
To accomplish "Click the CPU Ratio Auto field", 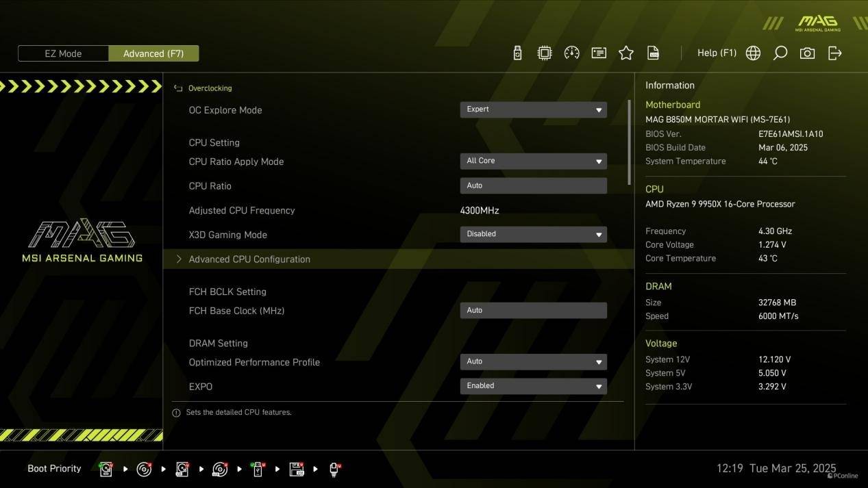I will pos(533,185).
